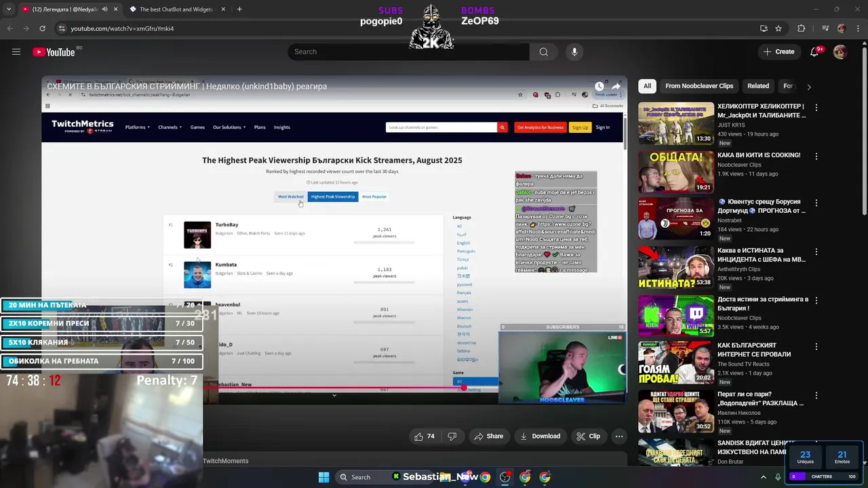Open the Ювентус срещу Борусия thumbnail
Screen dimensions: 868x488
coord(675,218)
